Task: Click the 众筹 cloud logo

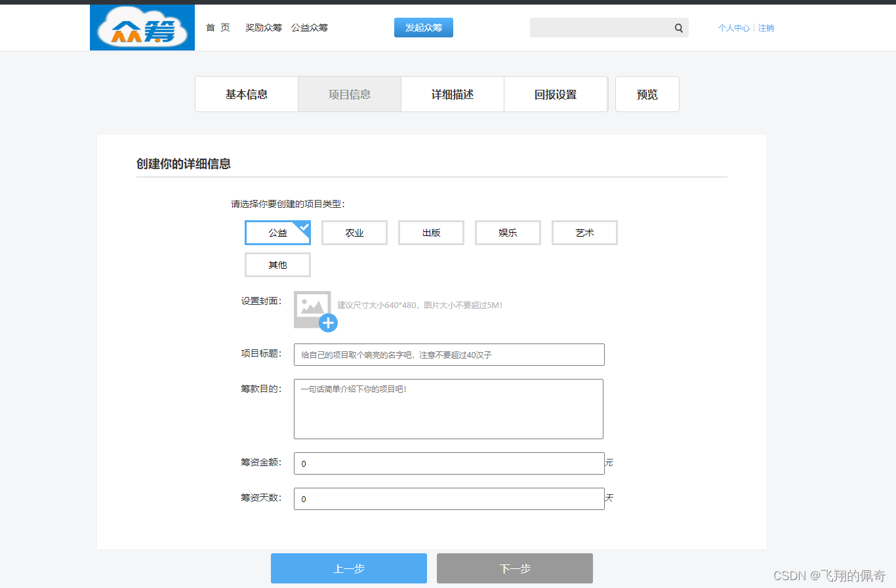Action: pyautogui.click(x=142, y=28)
